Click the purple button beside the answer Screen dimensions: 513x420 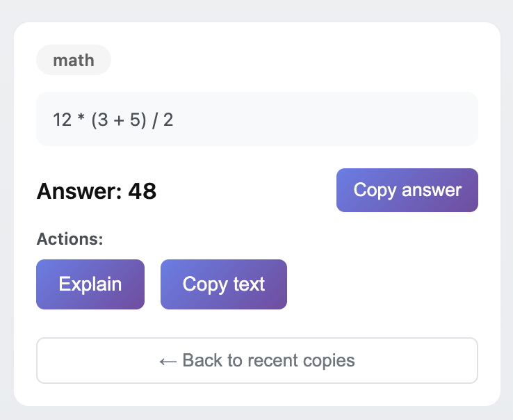407,190
